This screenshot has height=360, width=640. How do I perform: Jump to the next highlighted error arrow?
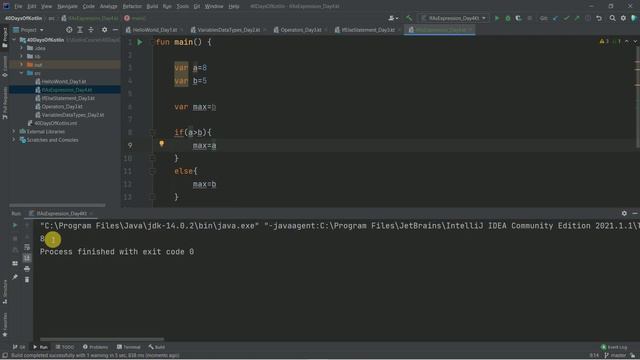pyautogui.click(x=635, y=41)
